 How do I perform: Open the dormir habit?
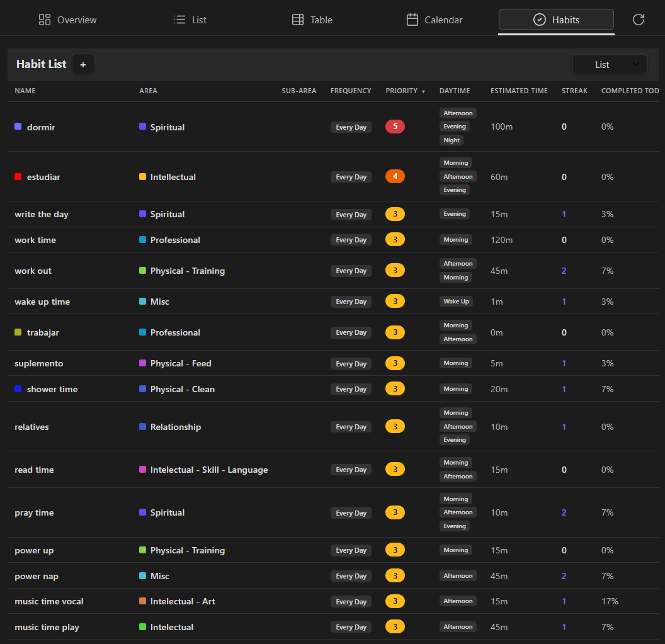(x=41, y=127)
